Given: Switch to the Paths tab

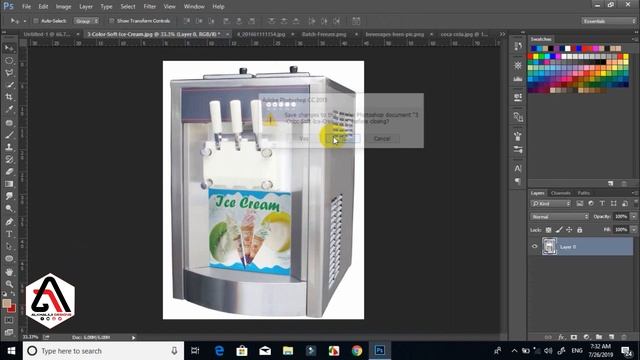Looking at the screenshot, I should (x=584, y=193).
